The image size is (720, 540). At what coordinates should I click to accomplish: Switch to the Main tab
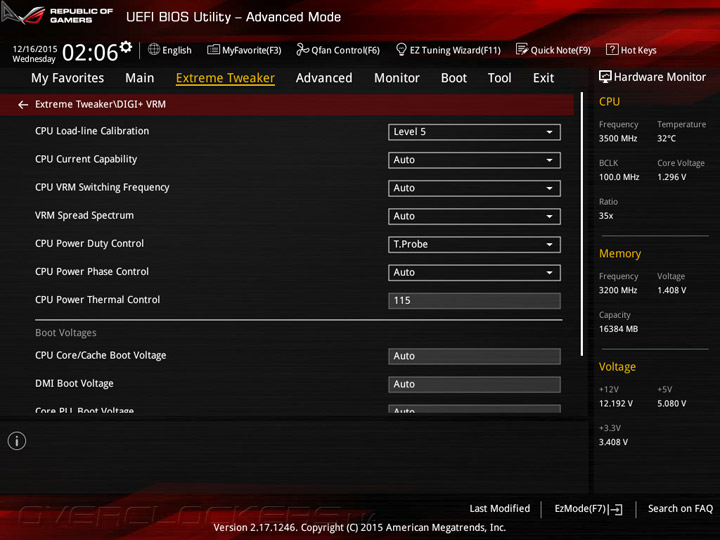pos(140,78)
